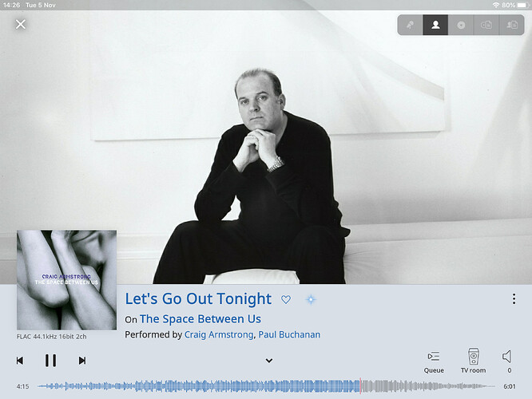Open the album article view tab
The width and height of the screenshot is (532, 399).
486,25
